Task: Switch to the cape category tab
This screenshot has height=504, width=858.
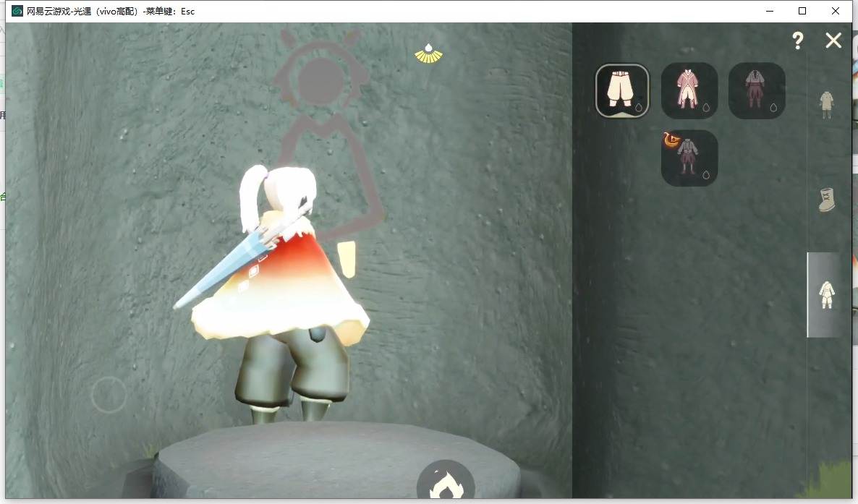Action: [826, 105]
